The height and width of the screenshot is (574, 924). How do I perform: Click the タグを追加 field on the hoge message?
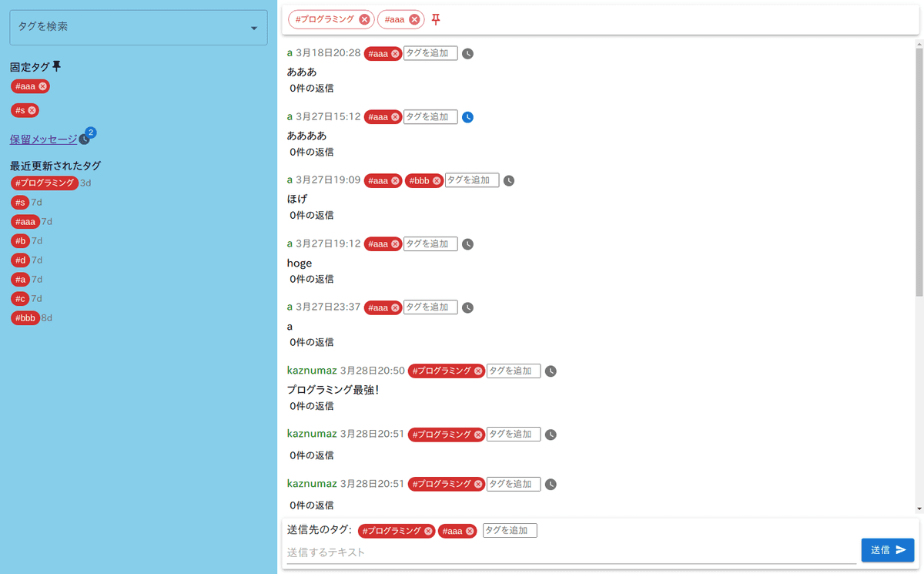[x=430, y=244]
